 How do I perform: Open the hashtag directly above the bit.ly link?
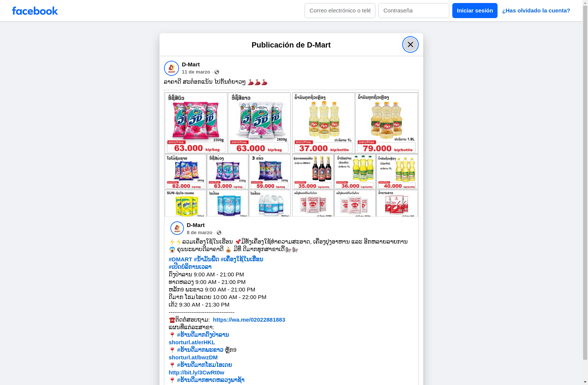pos(204,365)
